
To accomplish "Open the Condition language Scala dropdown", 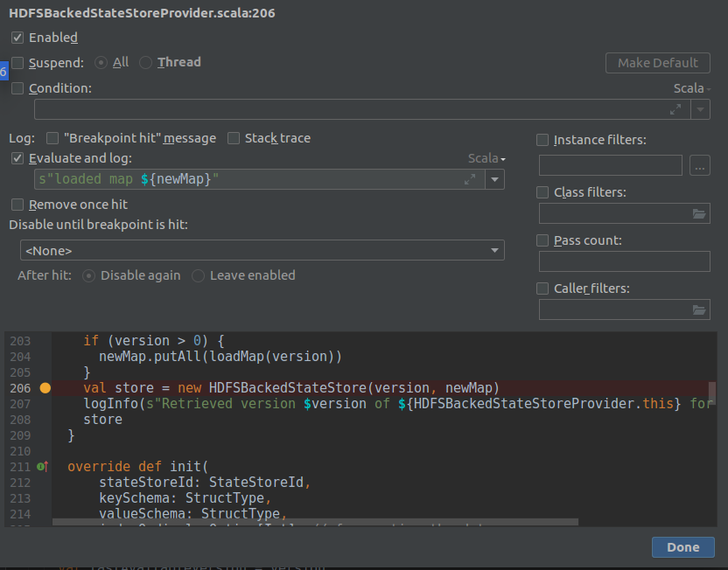I will coord(692,88).
